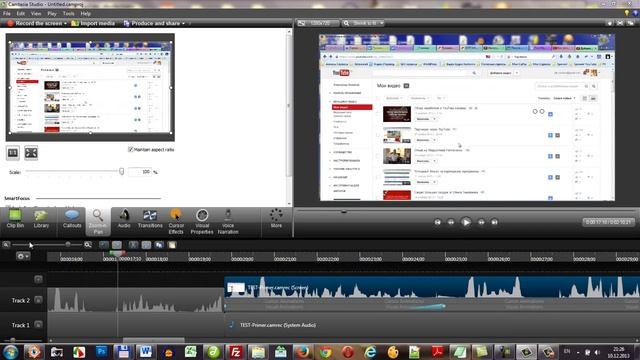The width and height of the screenshot is (640, 360).
Task: Open the More tools tab
Action: click(276, 218)
